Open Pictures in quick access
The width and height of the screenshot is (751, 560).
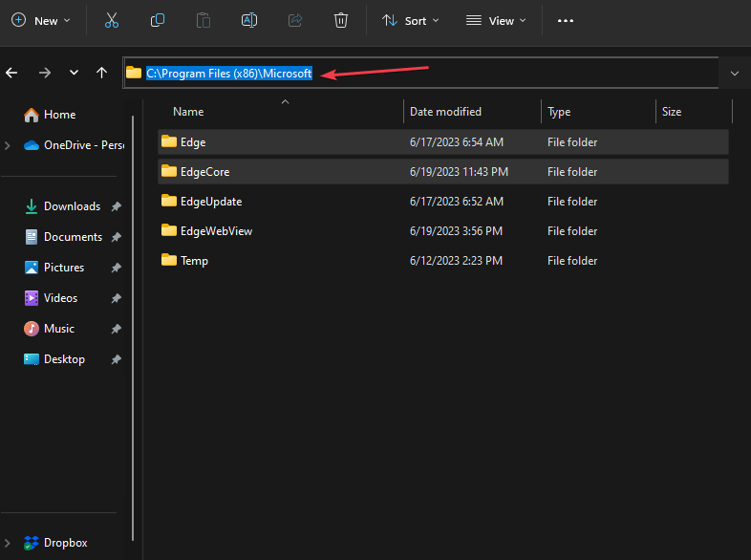point(54,268)
